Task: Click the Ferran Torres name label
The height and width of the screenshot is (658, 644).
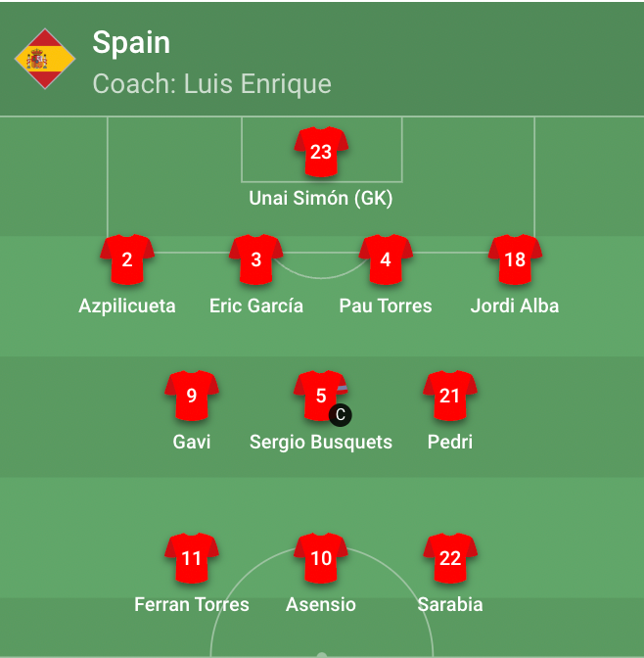Action: pyautogui.click(x=192, y=604)
